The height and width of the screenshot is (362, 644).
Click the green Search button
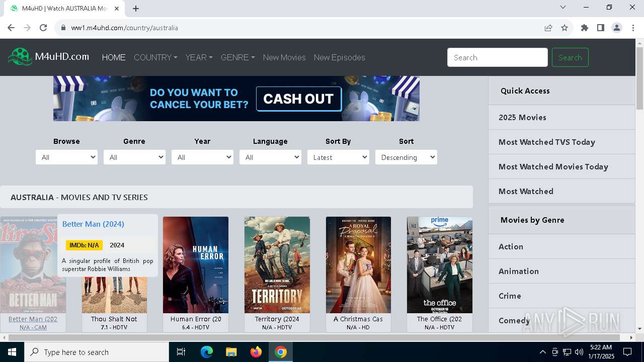point(570,57)
